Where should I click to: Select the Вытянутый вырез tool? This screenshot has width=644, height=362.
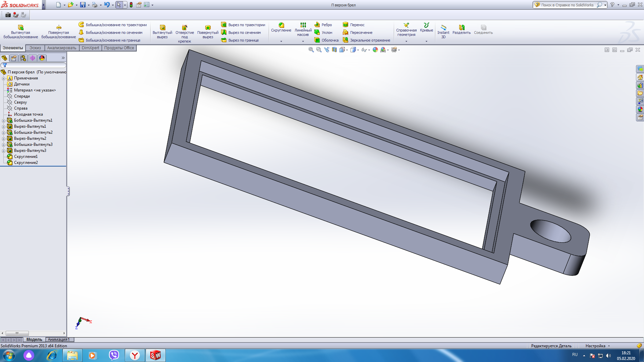[162, 30]
